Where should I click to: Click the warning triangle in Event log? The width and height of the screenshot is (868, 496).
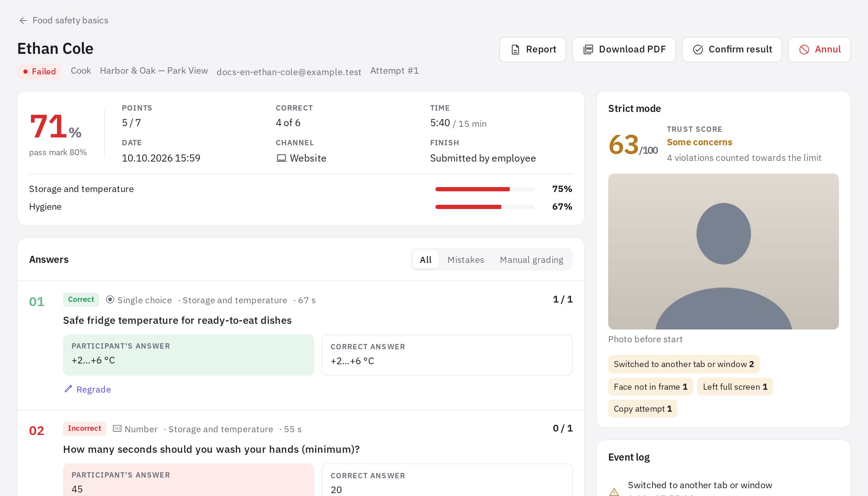click(614, 492)
